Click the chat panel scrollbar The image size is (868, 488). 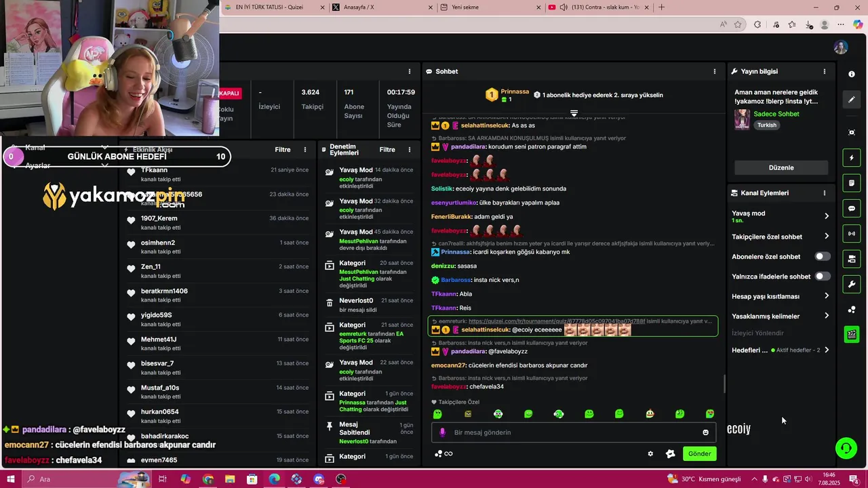(x=724, y=384)
